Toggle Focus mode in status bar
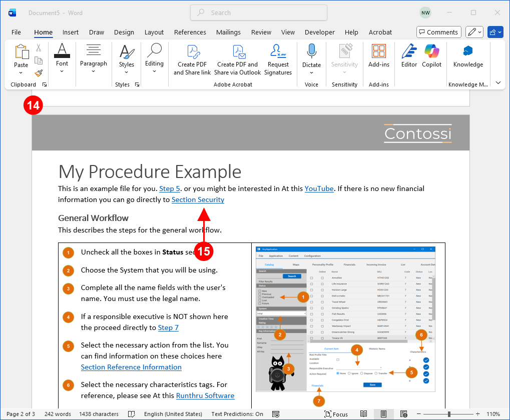The image size is (510, 420). (335, 414)
